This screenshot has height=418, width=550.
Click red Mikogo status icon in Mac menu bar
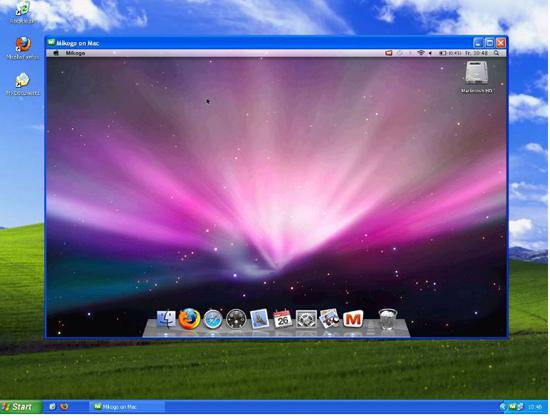pyautogui.click(x=389, y=53)
